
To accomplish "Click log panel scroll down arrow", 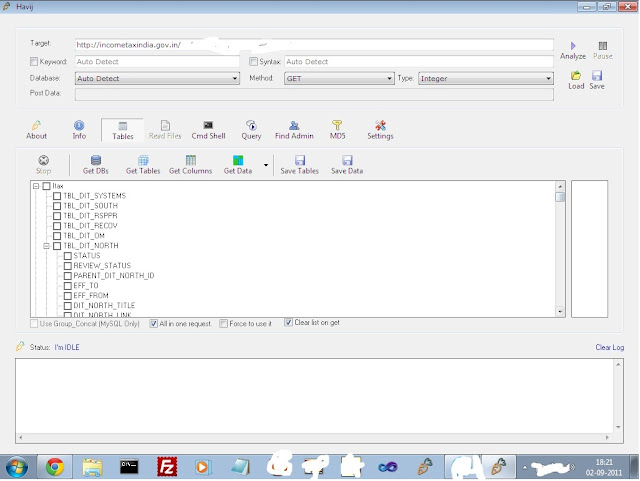I will pos(618,428).
